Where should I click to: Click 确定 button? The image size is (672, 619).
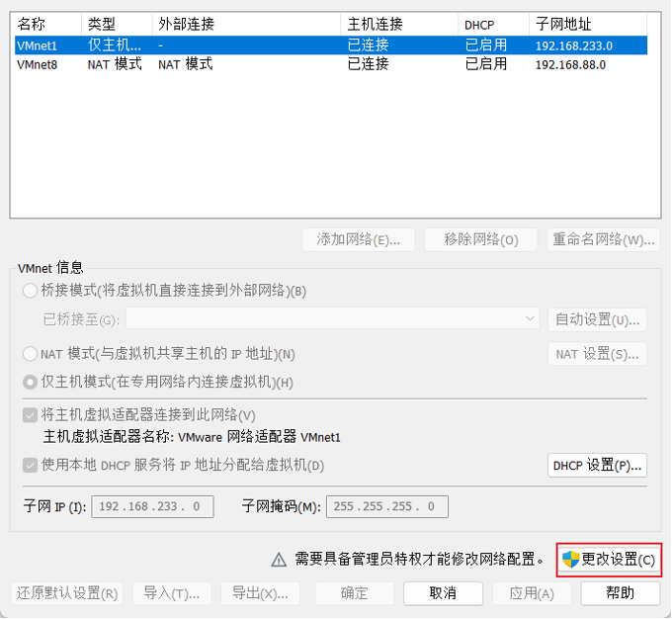355,593
